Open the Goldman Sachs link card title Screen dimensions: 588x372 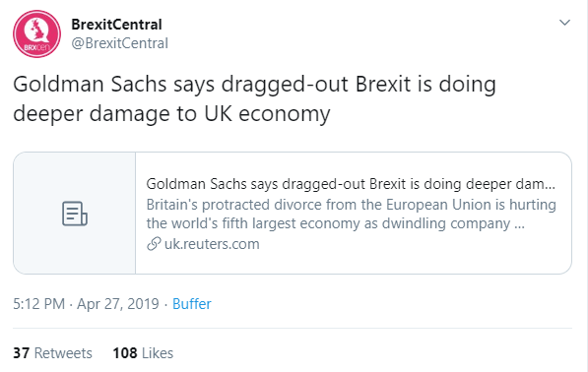pyautogui.click(x=351, y=184)
